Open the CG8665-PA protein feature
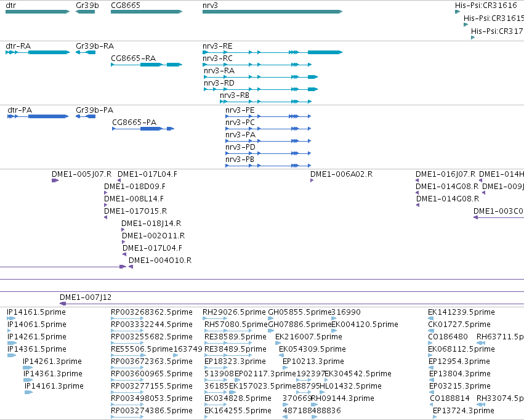524x420 pixels. [x=143, y=129]
